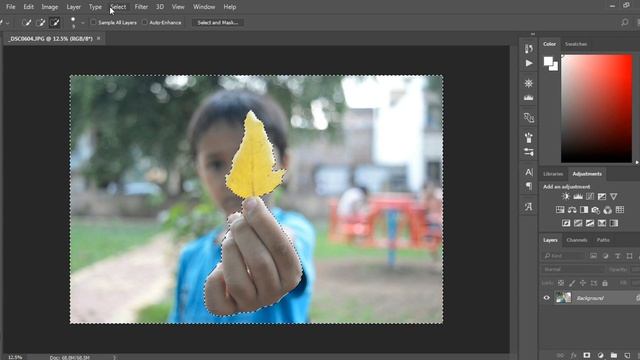
Task: Close the _DSC0604.JPG document tab
Action: pos(98,38)
